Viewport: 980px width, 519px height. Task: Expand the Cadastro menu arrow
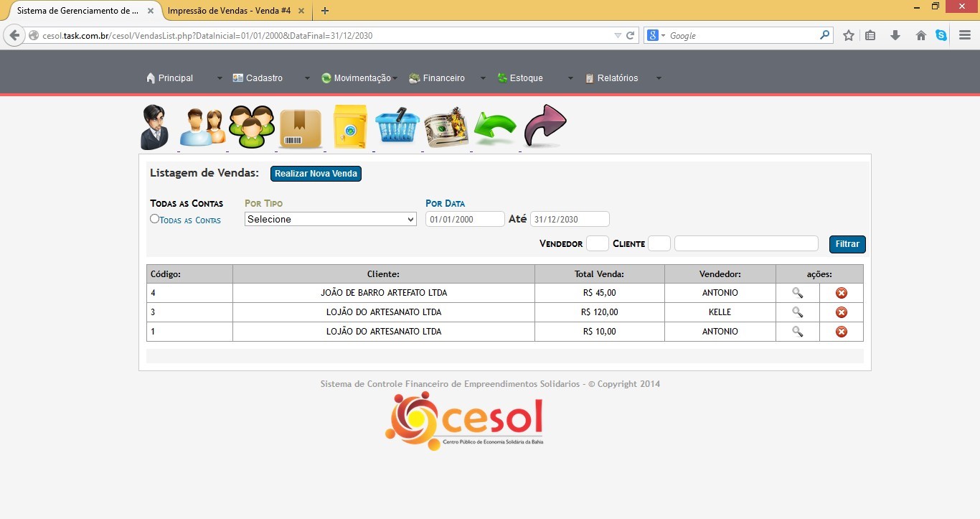tap(307, 78)
